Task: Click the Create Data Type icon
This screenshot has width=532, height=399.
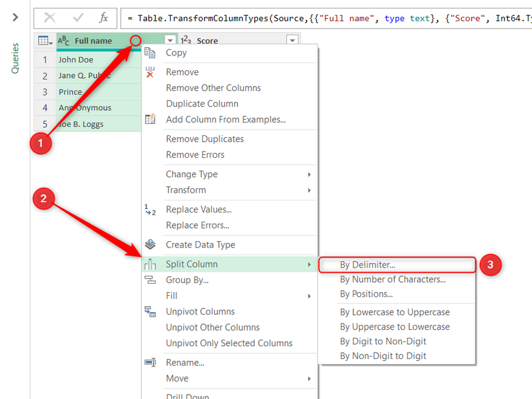Action: click(150, 245)
